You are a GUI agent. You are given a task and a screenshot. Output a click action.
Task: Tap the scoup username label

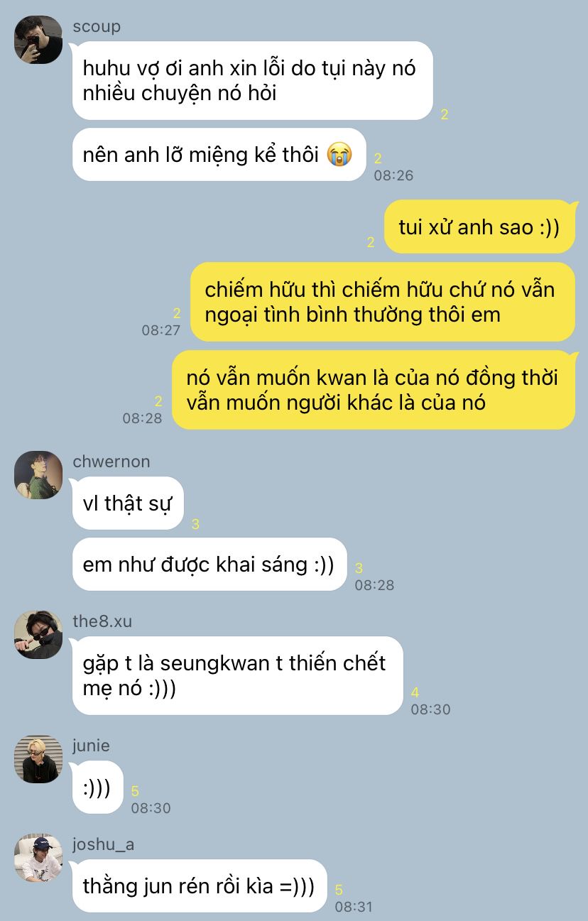coord(97,26)
